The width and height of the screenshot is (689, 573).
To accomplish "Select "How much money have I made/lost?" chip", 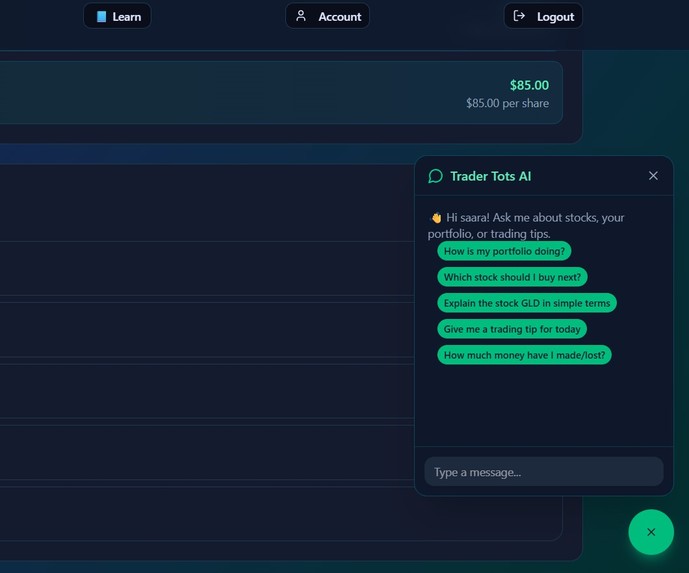I will click(524, 355).
